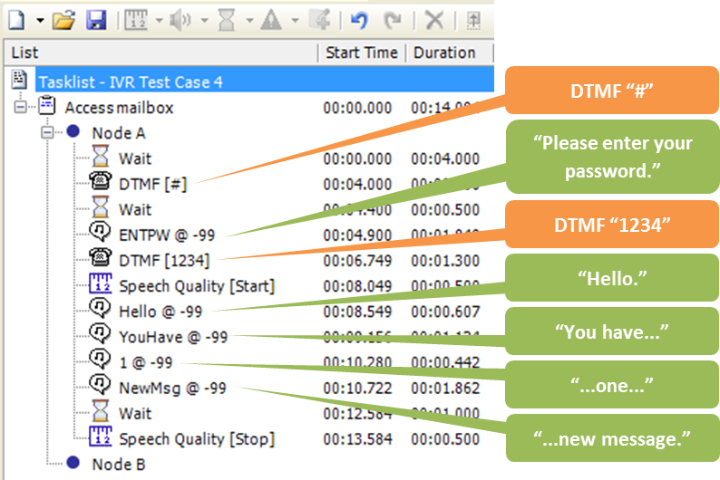Image resolution: width=720 pixels, height=480 pixels.
Task: Collapse the Node A tree branch
Action: [46, 133]
